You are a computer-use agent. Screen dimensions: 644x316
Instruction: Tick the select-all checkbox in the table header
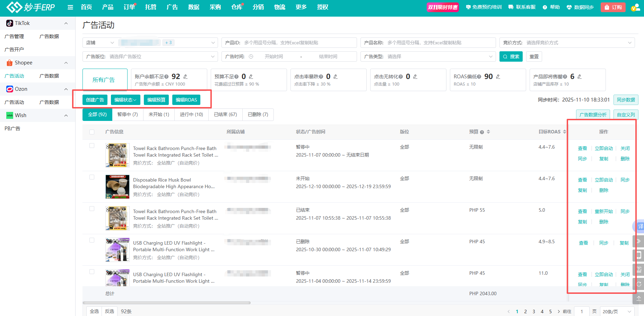pos(92,132)
